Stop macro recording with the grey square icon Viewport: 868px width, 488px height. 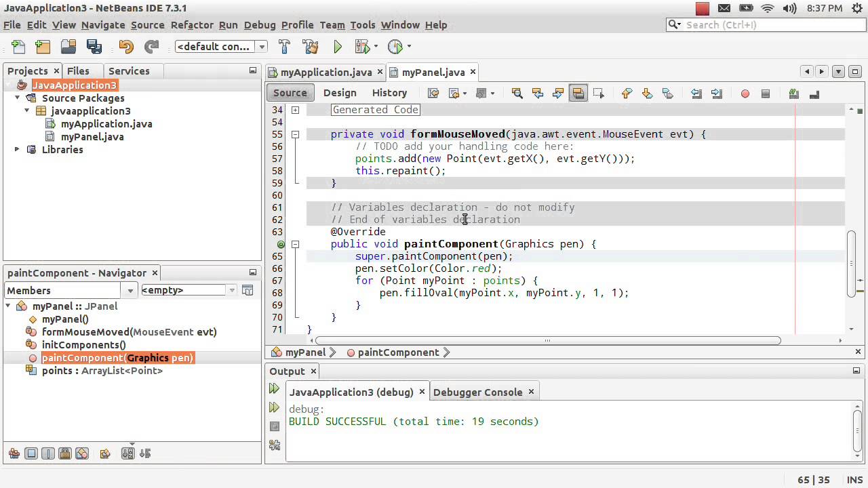click(766, 94)
